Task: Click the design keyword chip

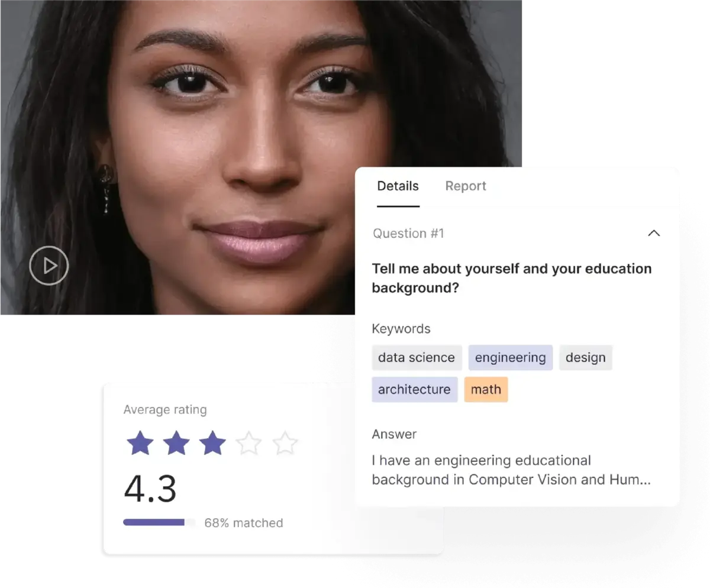Action: click(x=586, y=357)
